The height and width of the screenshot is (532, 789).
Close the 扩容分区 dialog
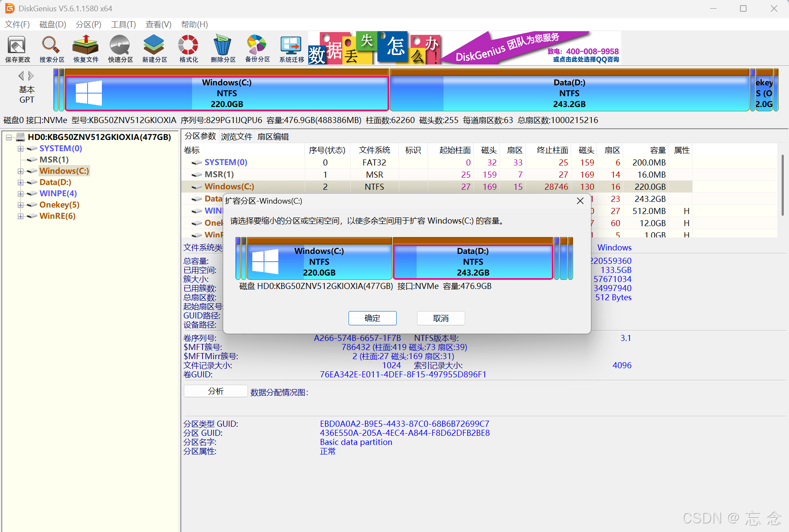580,201
